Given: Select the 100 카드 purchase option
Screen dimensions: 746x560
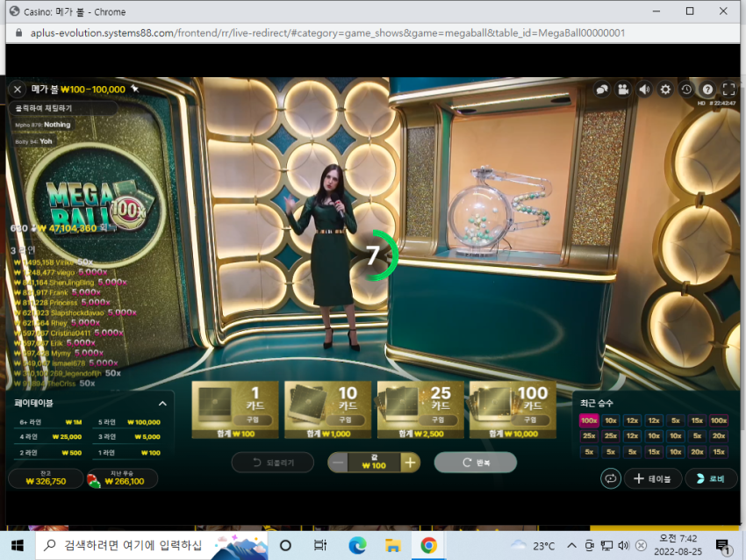Looking at the screenshot, I should point(513,409).
